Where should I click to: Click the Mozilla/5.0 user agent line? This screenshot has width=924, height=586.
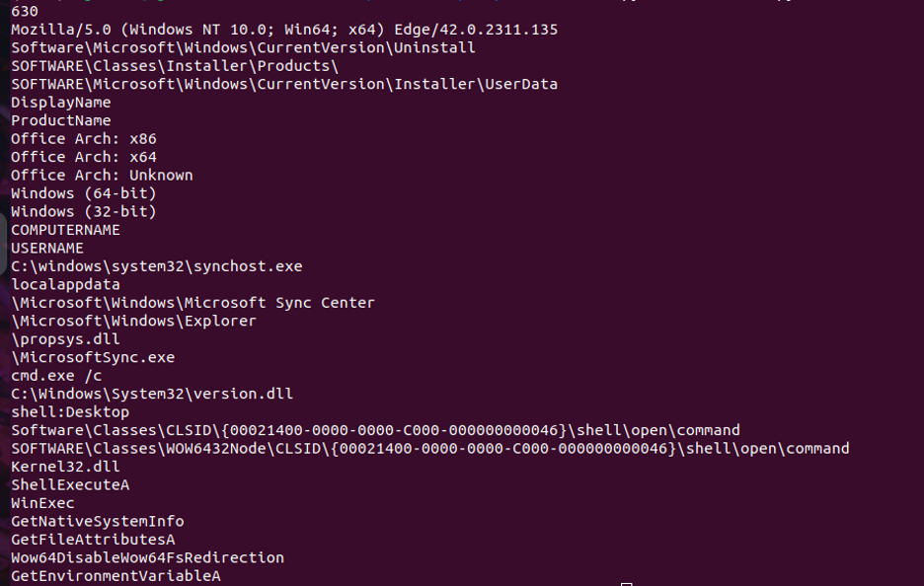pyautogui.click(x=284, y=30)
